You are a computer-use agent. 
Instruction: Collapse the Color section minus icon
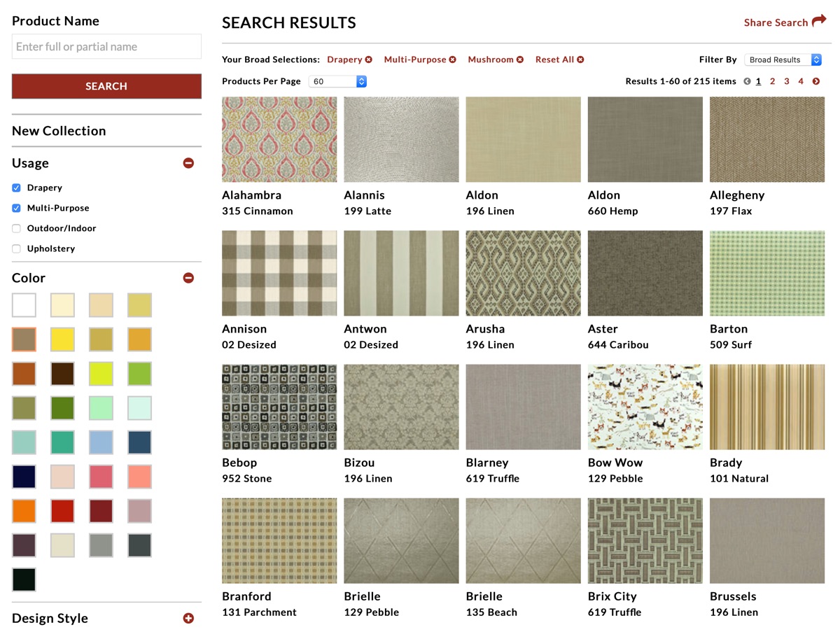pyautogui.click(x=188, y=278)
